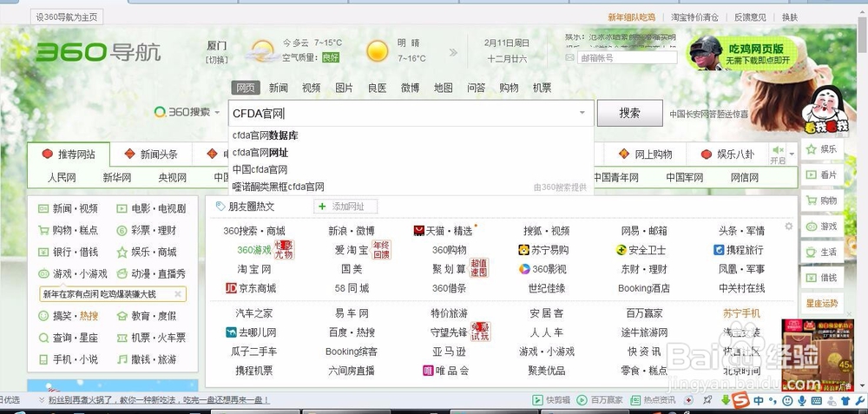Toggle the sound 开启 speaker icon
This screenshot has width=868, height=414.
(778, 150)
